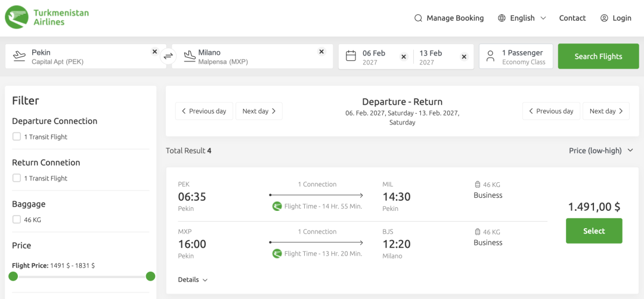The height and width of the screenshot is (299, 644).
Task: Open the Contact page
Action: click(x=572, y=18)
